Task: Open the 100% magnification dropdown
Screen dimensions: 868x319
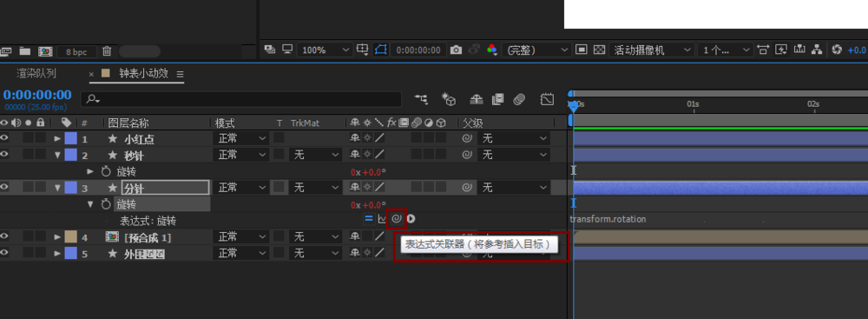Action: click(x=325, y=50)
